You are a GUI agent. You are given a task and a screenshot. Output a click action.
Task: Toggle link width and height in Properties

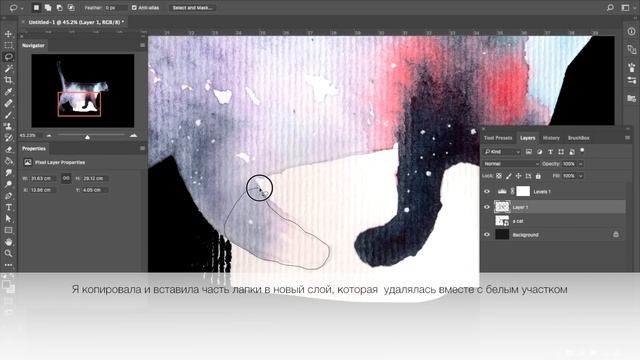(66, 178)
